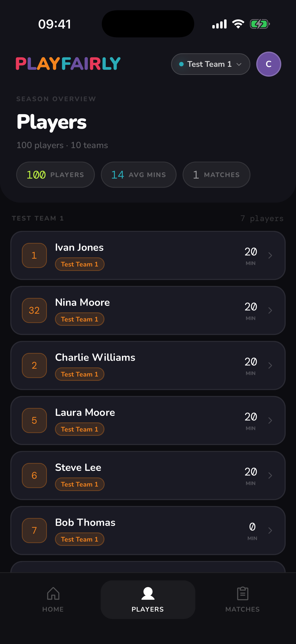The image size is (296, 644).
Task: Expand Bob Thomas row chevron
Action: click(x=270, y=530)
